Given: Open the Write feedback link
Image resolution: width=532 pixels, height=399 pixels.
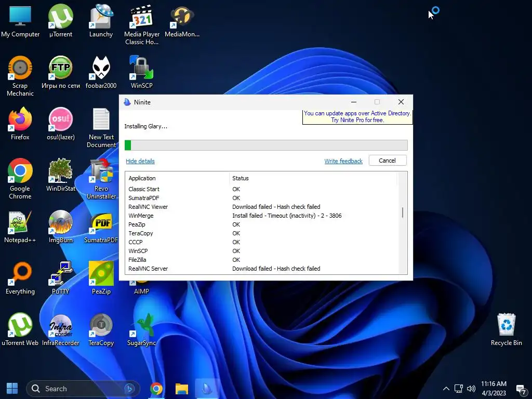Looking at the screenshot, I should pos(343,161).
